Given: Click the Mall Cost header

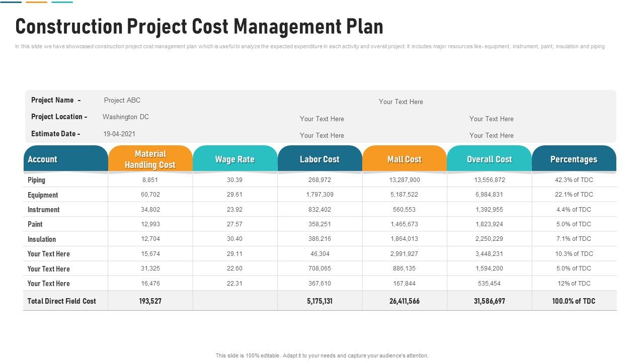Looking at the screenshot, I should [x=405, y=159].
